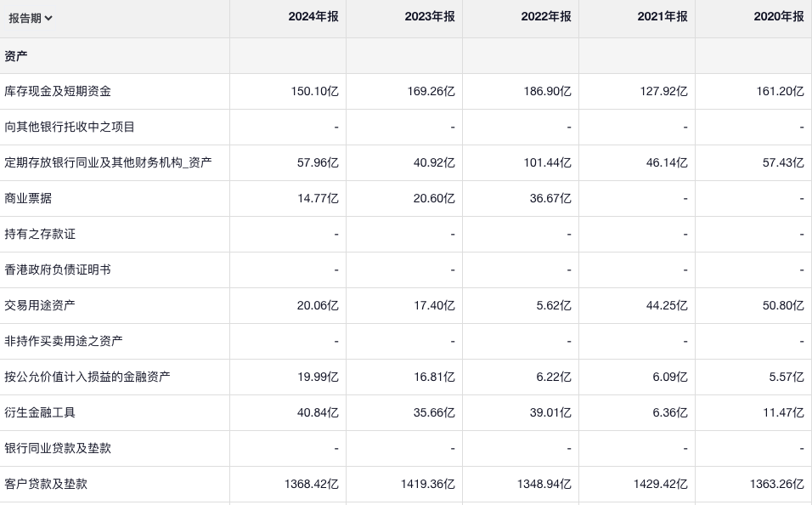Select the 库存现金及短期资金 row label
This screenshot has width=812, height=505.
pos(58,91)
